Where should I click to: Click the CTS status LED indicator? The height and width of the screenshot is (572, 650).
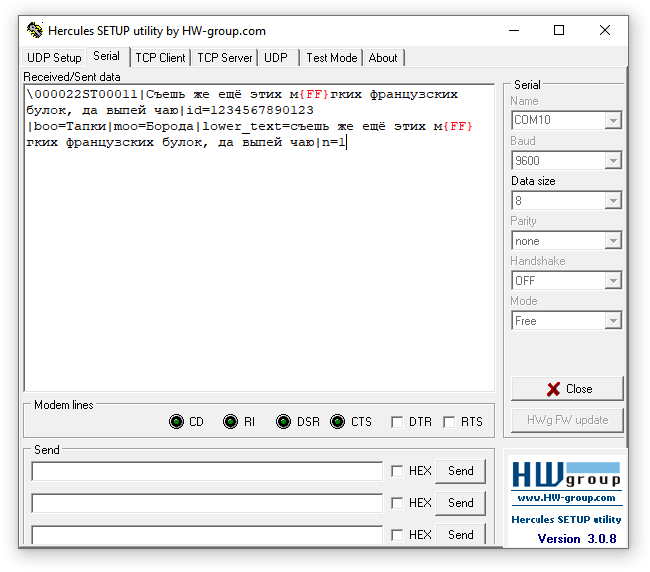(338, 422)
